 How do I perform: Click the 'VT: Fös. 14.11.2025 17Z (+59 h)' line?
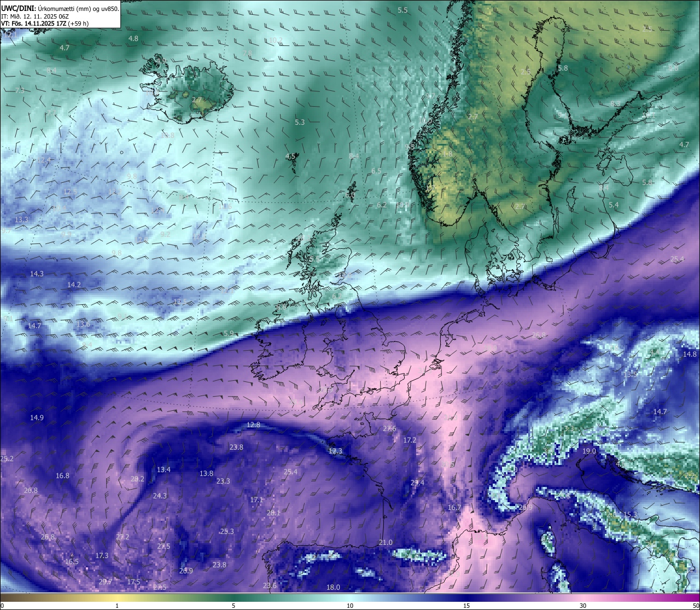[x=45, y=24]
